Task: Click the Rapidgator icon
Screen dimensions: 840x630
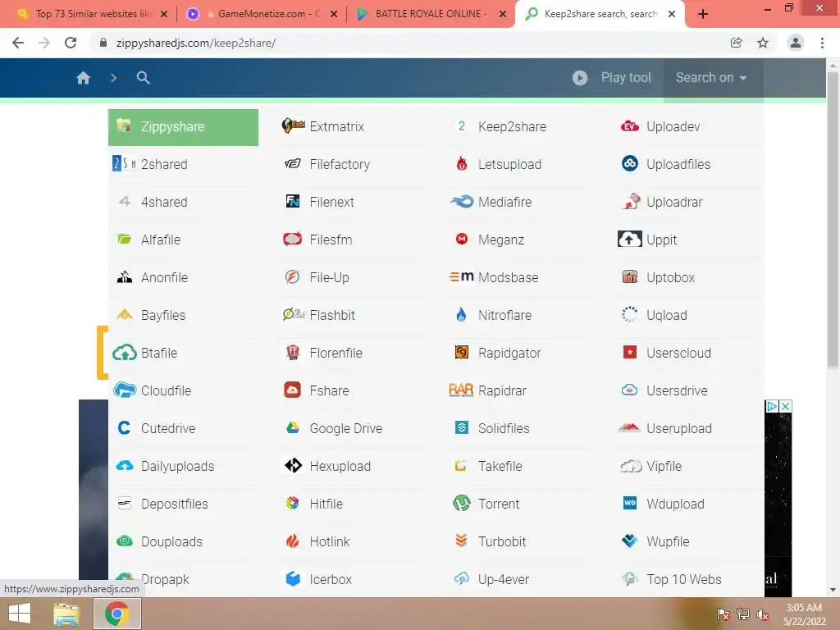Action: 461,352
